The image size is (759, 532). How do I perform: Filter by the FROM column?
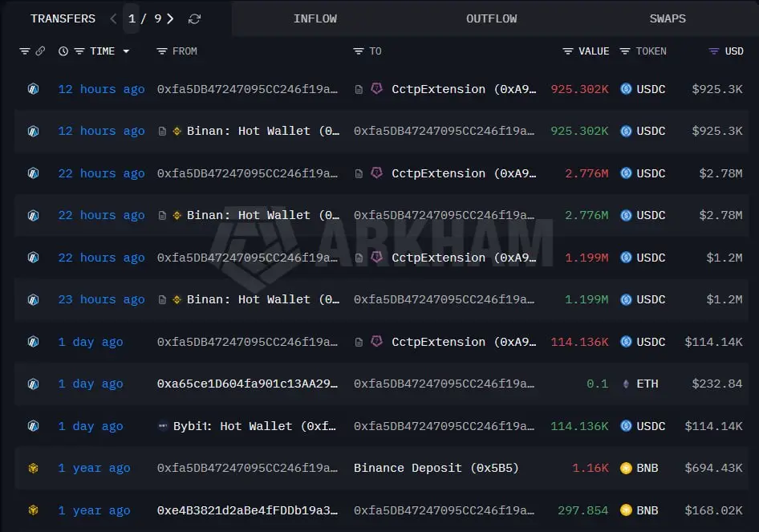click(x=162, y=51)
